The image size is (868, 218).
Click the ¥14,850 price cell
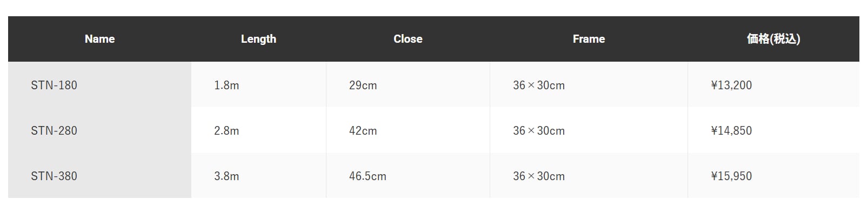click(731, 131)
